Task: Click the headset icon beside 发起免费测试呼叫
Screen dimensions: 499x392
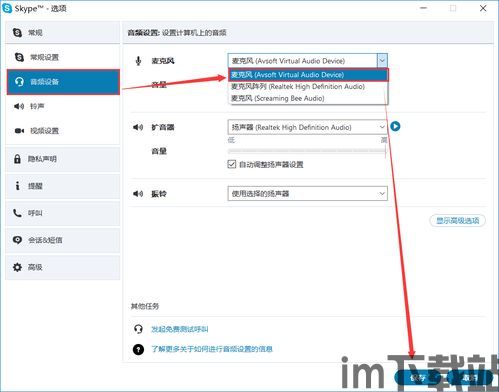Action: tap(138, 329)
